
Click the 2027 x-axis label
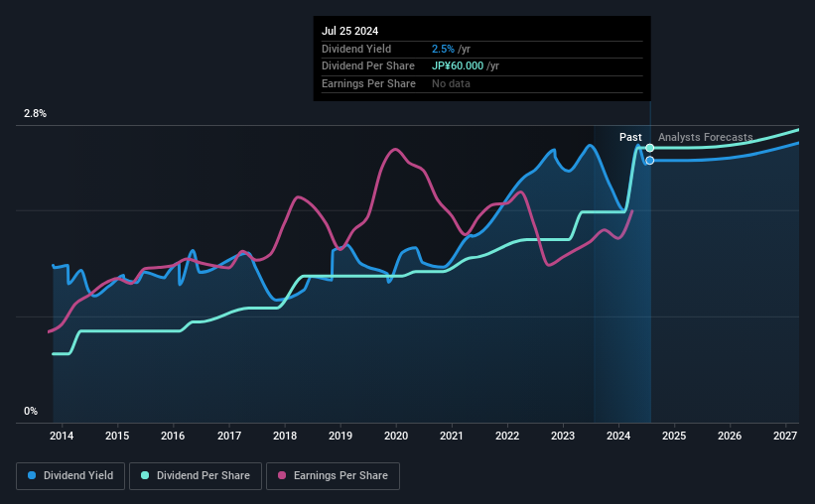pos(785,436)
